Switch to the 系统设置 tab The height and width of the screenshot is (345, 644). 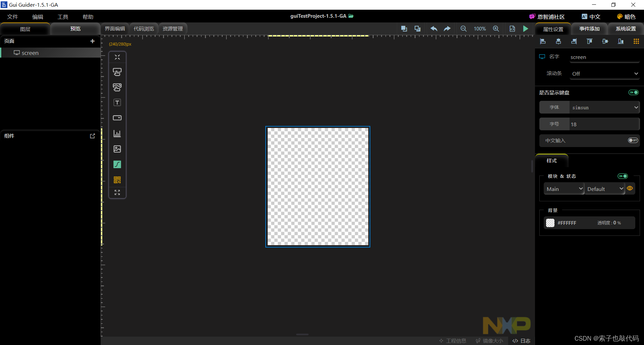point(626,29)
